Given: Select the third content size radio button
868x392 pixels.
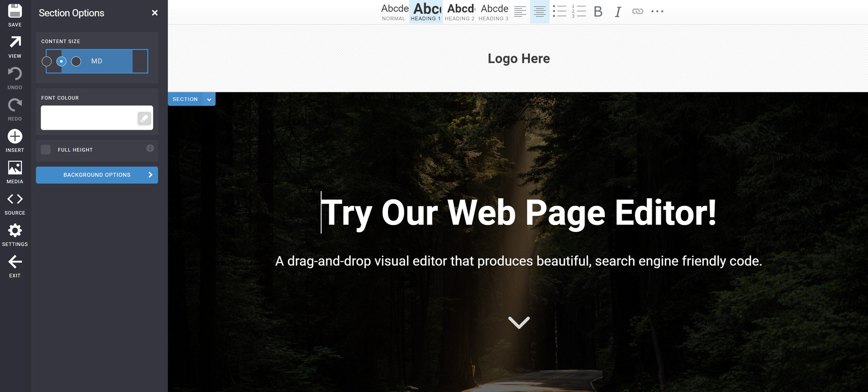Looking at the screenshot, I should [76, 61].
